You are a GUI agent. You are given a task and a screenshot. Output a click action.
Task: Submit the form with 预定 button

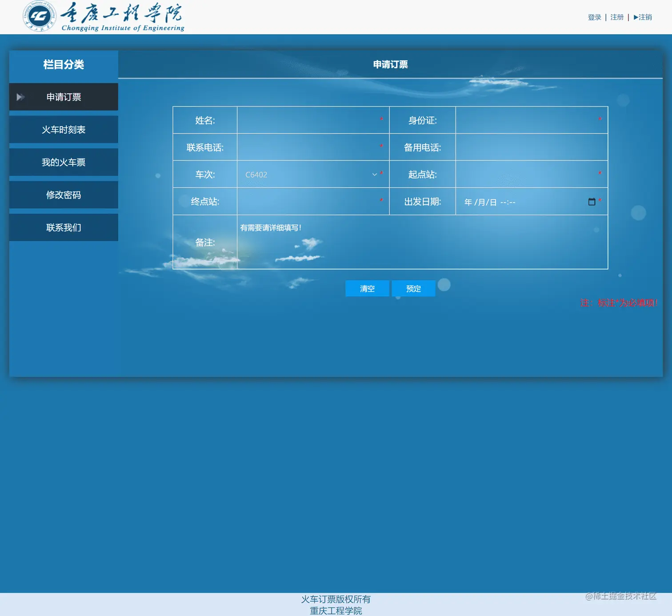tap(413, 289)
